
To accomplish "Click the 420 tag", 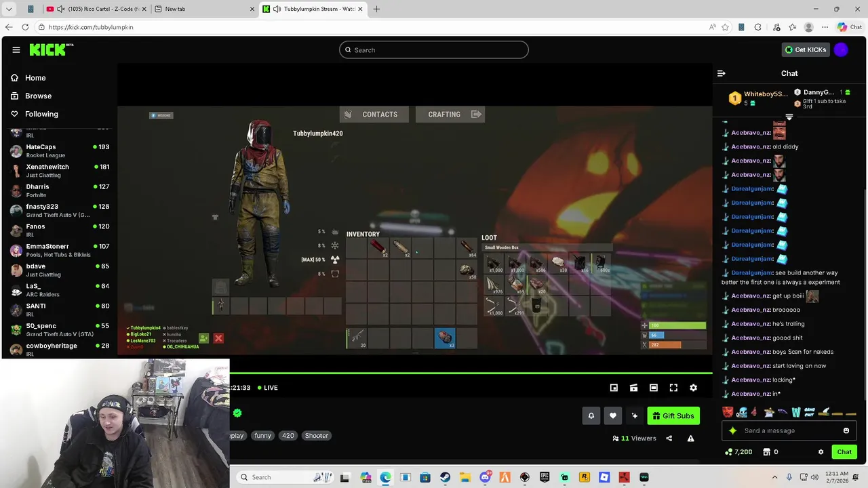I will coord(288,436).
